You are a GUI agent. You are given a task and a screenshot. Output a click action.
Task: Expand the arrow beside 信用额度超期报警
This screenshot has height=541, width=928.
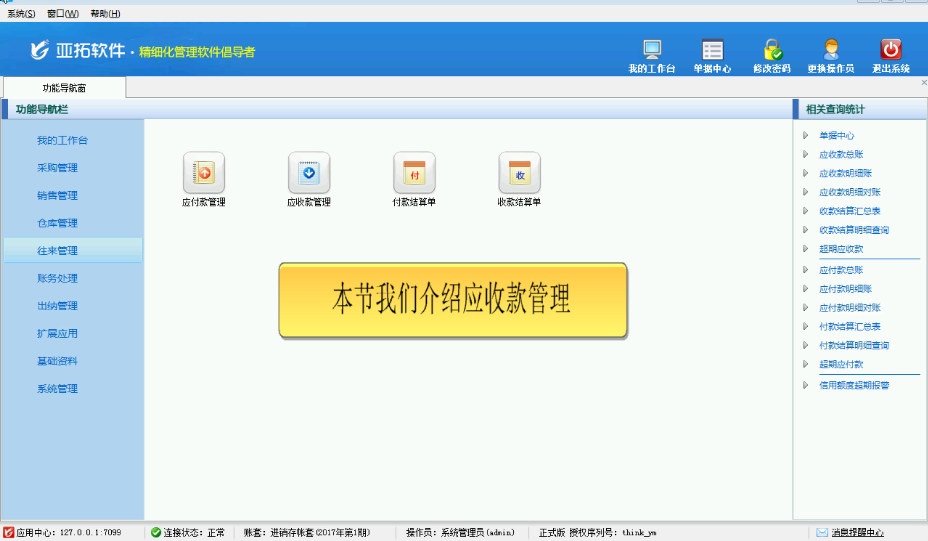click(x=806, y=385)
